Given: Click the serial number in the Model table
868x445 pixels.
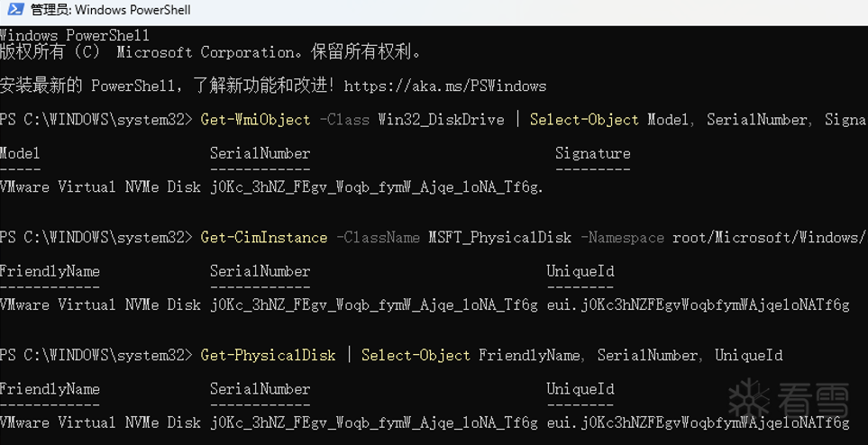Looking at the screenshot, I should tap(377, 186).
